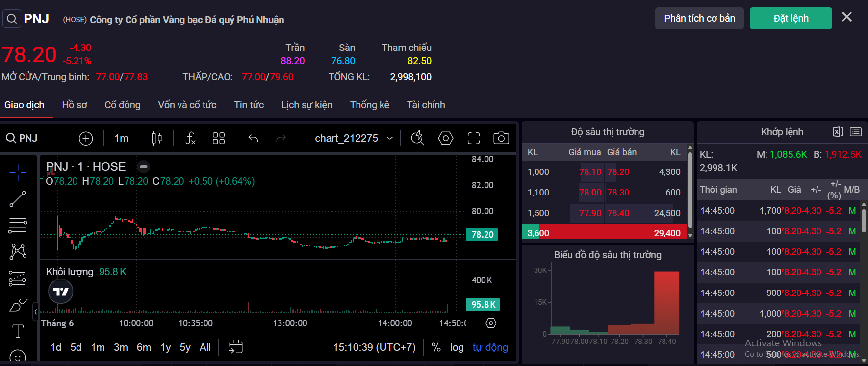868x366 pixels.
Task: Select the crosshair cursor tool
Action: coord(18,172)
